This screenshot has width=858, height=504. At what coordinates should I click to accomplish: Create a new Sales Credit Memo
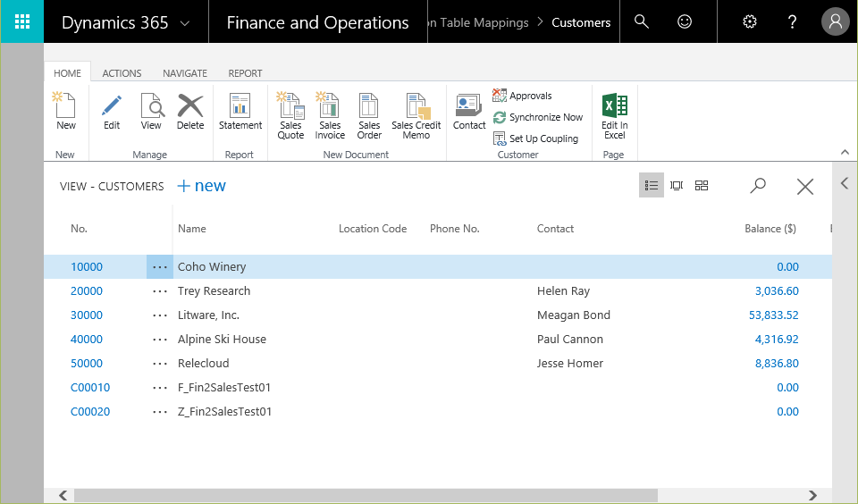416,116
